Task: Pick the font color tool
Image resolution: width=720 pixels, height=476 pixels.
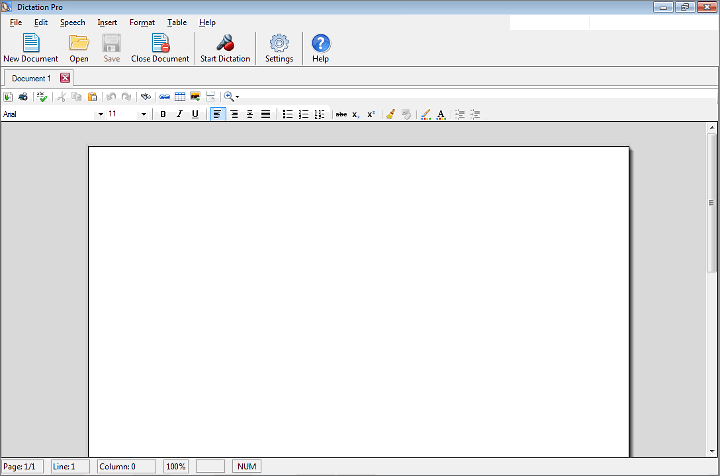Action: pos(441,114)
